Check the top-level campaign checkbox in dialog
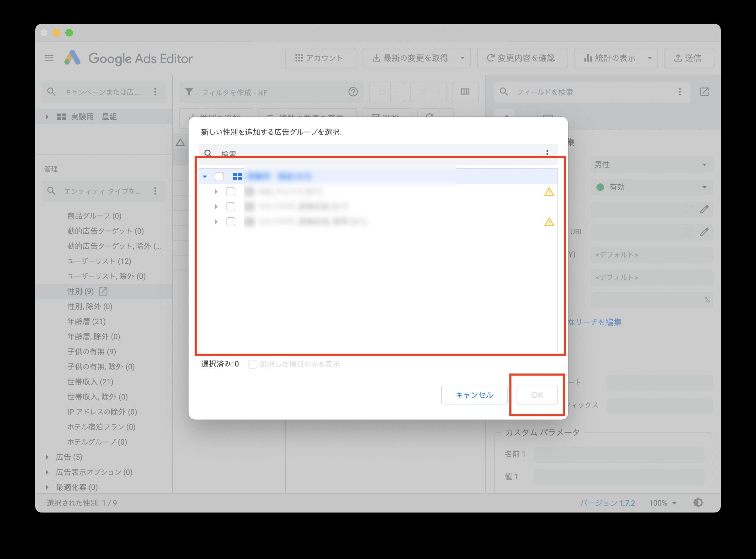The width and height of the screenshot is (756, 559). (219, 176)
